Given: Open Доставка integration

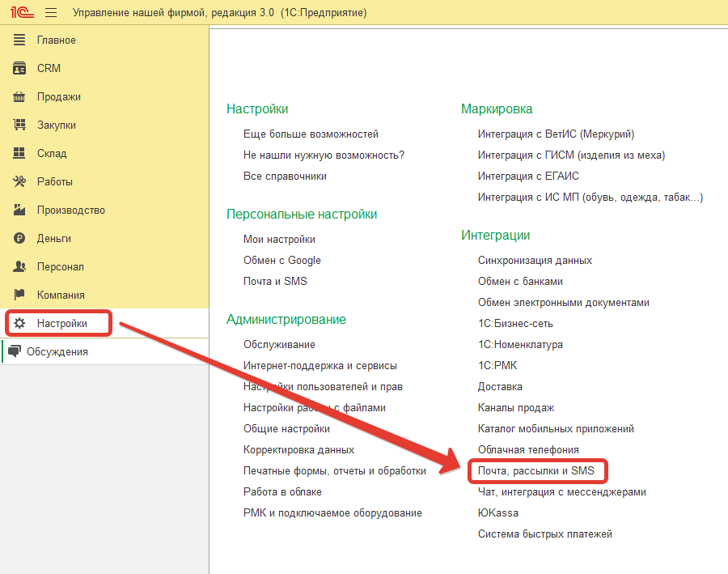Looking at the screenshot, I should [500, 387].
